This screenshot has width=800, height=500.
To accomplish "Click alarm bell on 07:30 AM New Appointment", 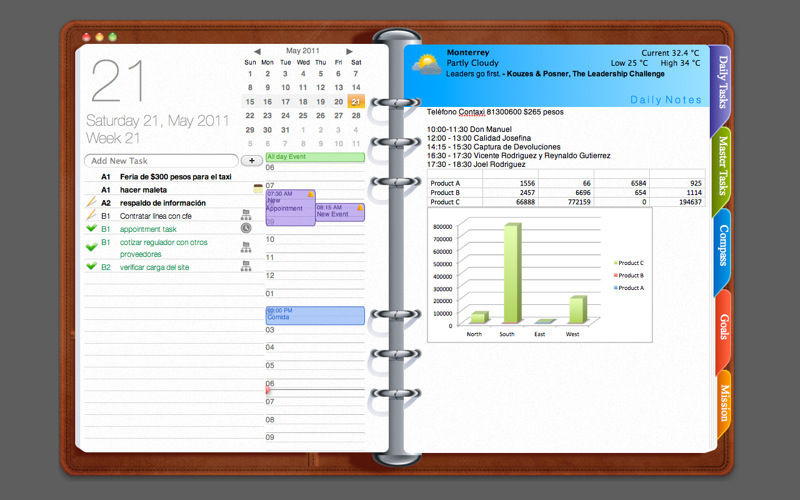I will pos(310,194).
